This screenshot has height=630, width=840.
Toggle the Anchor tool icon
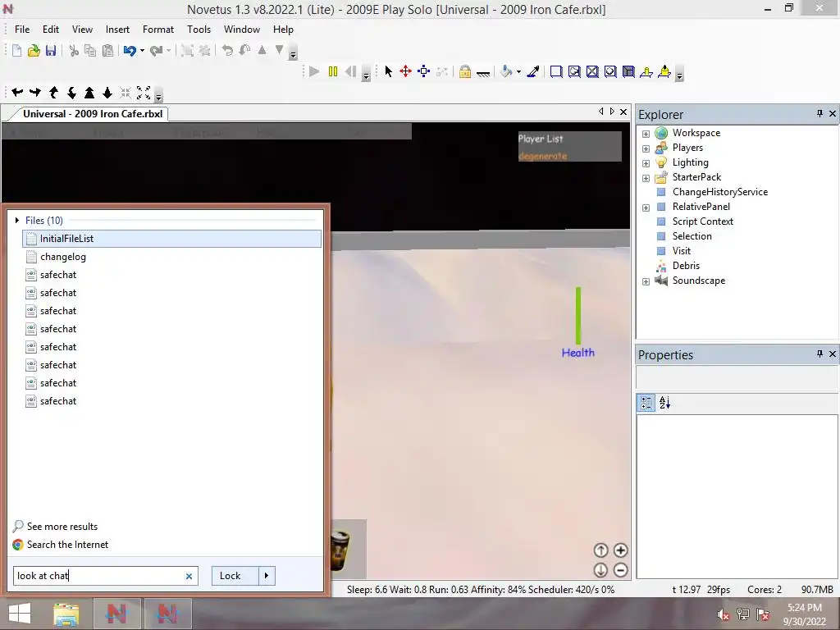coord(483,72)
